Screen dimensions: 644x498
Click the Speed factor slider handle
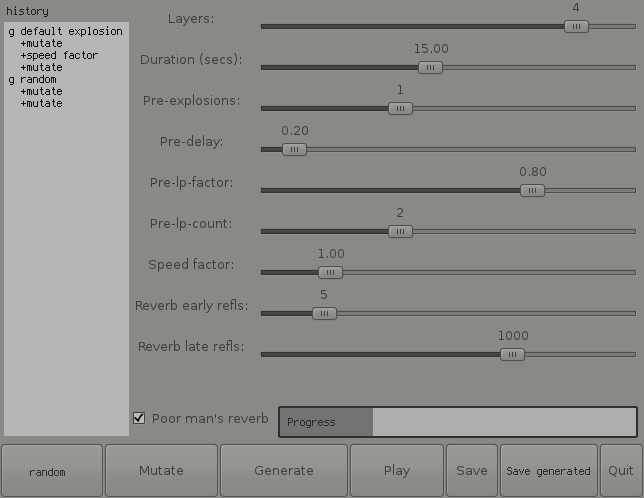[x=330, y=272]
